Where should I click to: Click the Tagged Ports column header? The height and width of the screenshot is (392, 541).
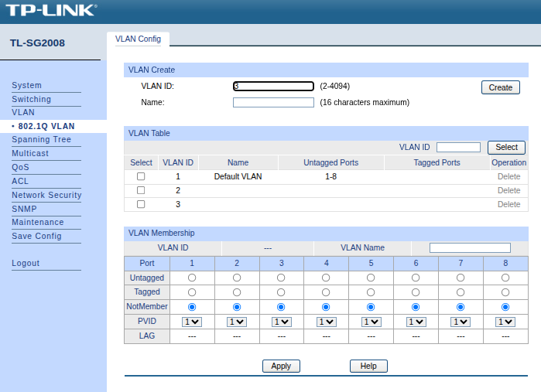point(437,162)
